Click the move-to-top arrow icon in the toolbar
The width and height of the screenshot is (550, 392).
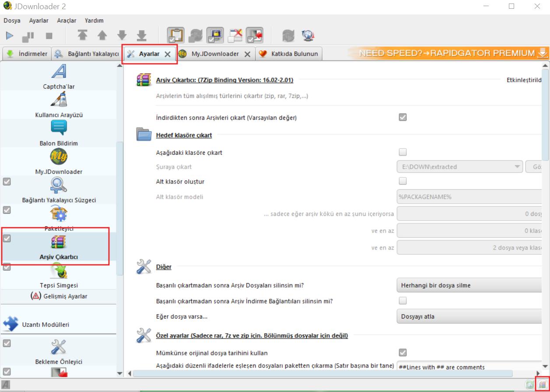pyautogui.click(x=82, y=36)
